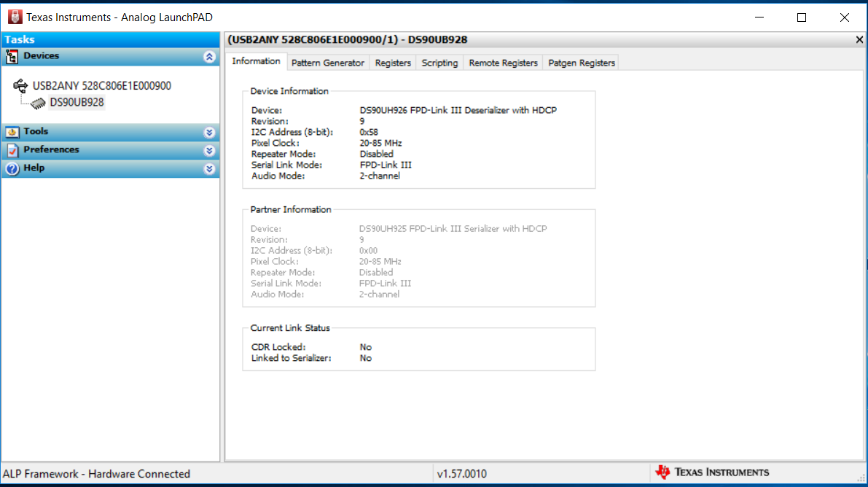Collapse the Devices section chevron
This screenshot has height=487, width=868.
(209, 57)
